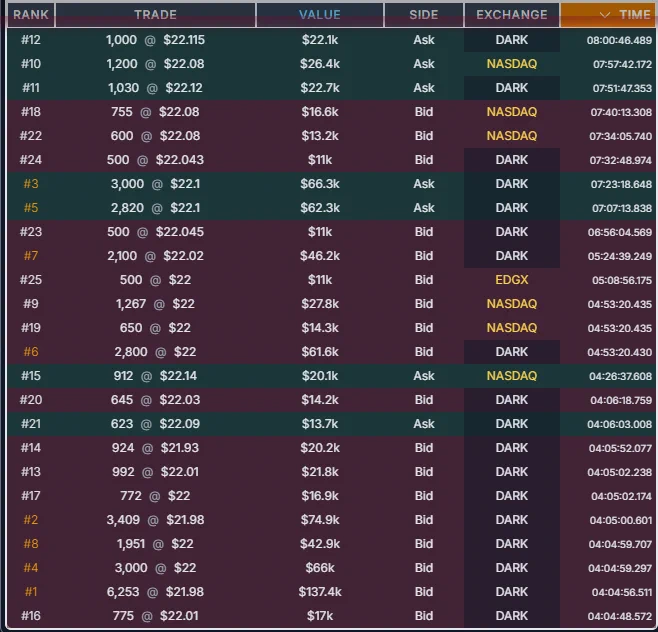This screenshot has width=658, height=632.
Task: Sort by SIDE column header
Action: pyautogui.click(x=424, y=15)
